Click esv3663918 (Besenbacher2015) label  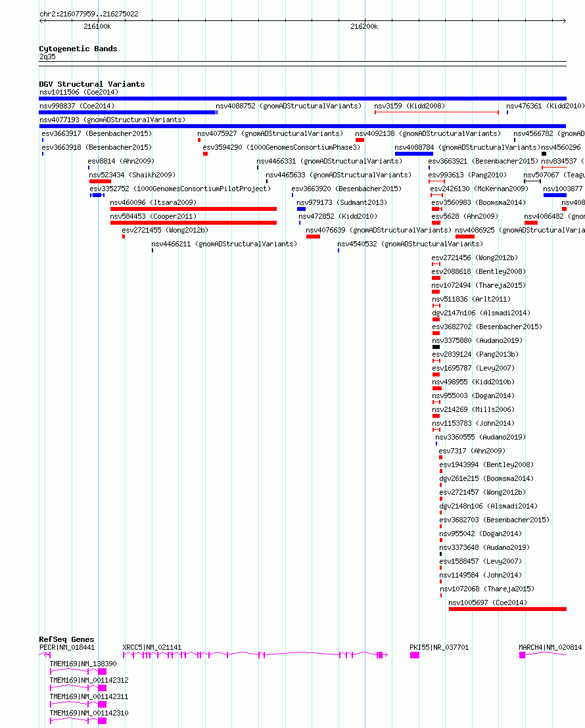97,147
